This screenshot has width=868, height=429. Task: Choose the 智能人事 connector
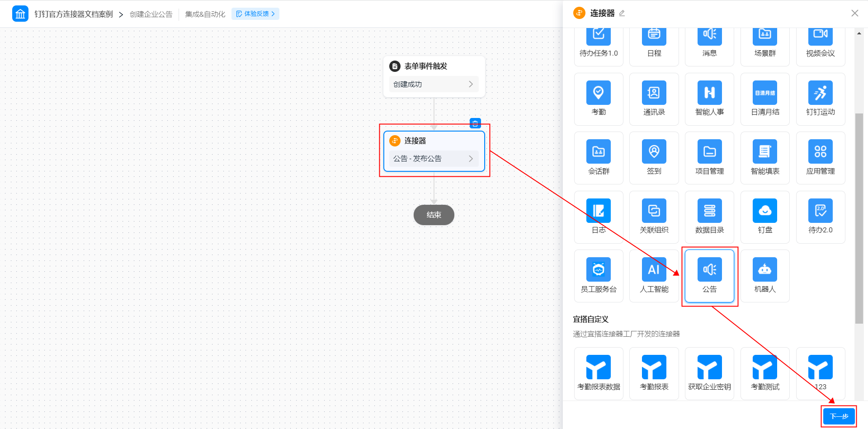(709, 99)
